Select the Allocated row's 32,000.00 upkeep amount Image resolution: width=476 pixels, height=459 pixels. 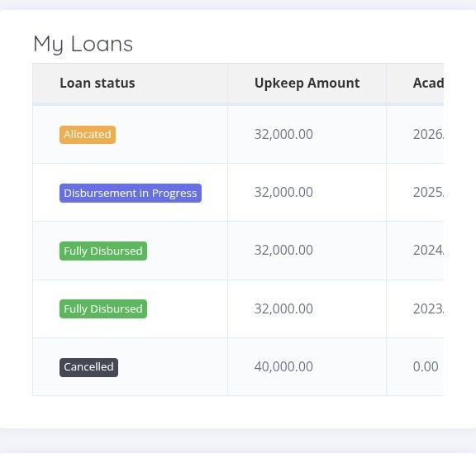[x=283, y=134]
